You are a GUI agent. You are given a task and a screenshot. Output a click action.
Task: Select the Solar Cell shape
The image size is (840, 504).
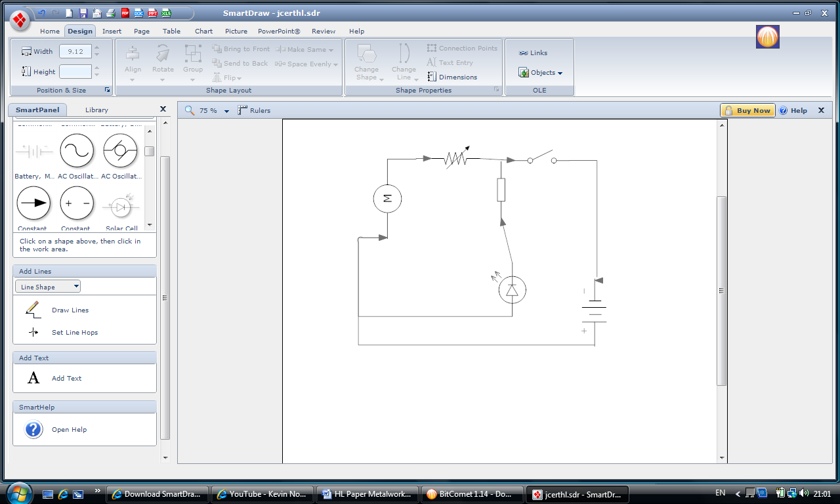120,207
